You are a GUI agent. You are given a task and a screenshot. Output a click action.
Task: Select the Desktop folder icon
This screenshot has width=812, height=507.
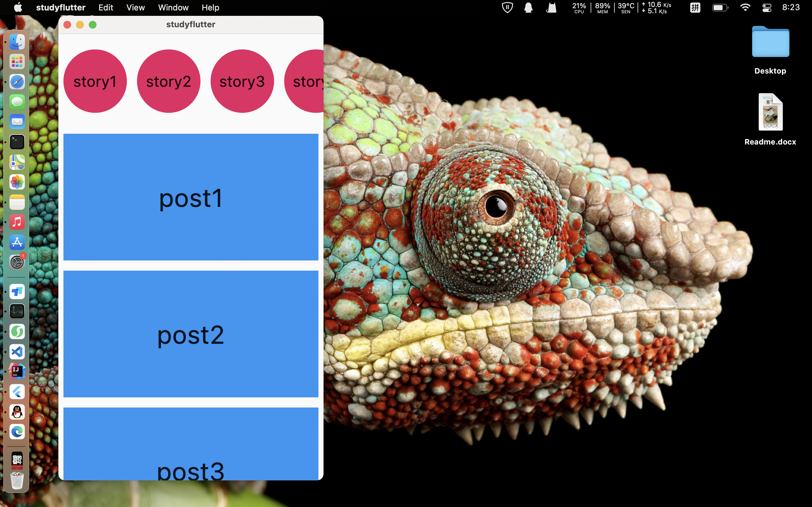click(770, 42)
